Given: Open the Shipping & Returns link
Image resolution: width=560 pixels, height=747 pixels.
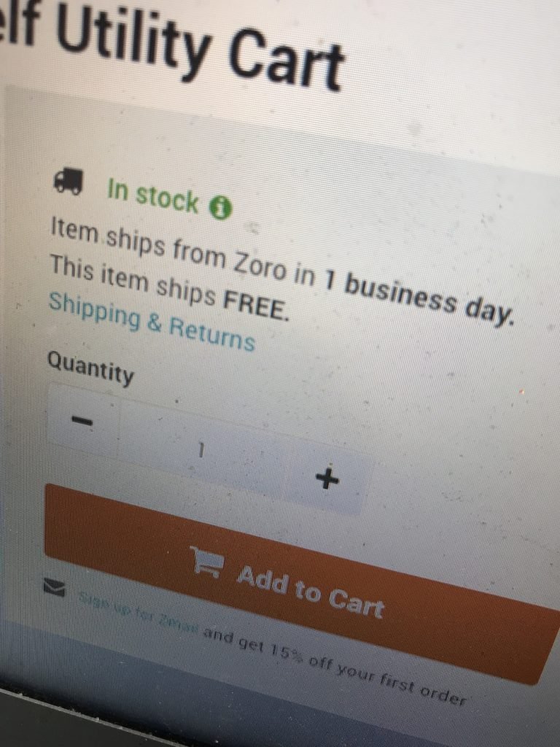Looking at the screenshot, I should pos(152,322).
